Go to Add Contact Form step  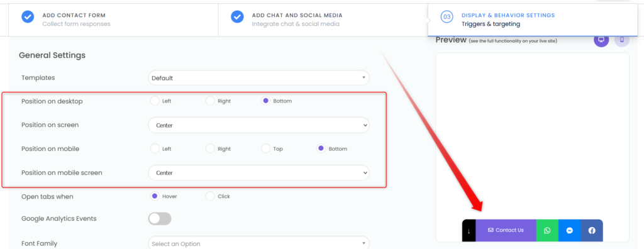[113, 19]
